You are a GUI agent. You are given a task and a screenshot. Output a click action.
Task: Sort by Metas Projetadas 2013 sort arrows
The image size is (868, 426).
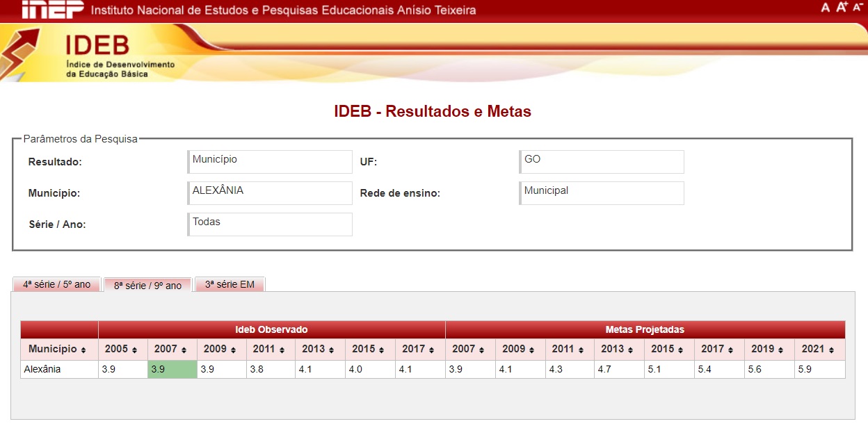pos(630,350)
